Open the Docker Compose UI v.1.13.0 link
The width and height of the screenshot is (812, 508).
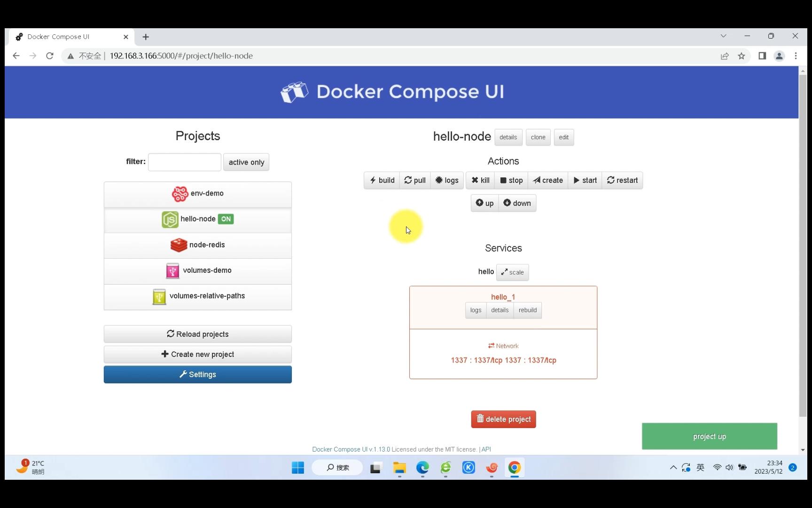coord(351,449)
